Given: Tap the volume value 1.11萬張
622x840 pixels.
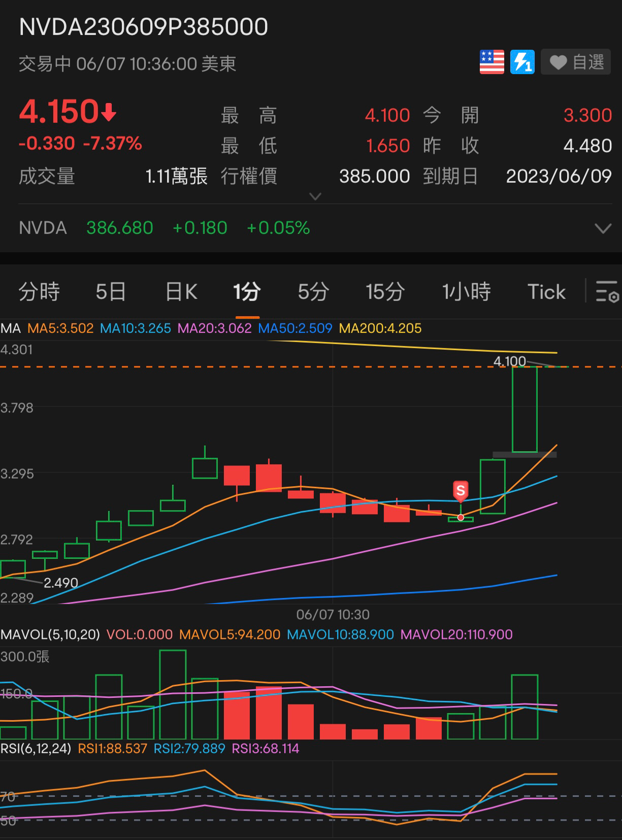Looking at the screenshot, I should [176, 176].
